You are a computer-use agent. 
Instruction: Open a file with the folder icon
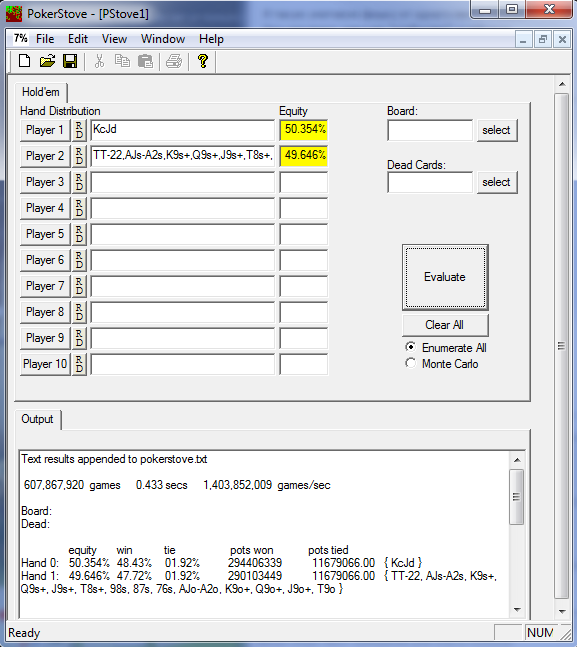47,61
